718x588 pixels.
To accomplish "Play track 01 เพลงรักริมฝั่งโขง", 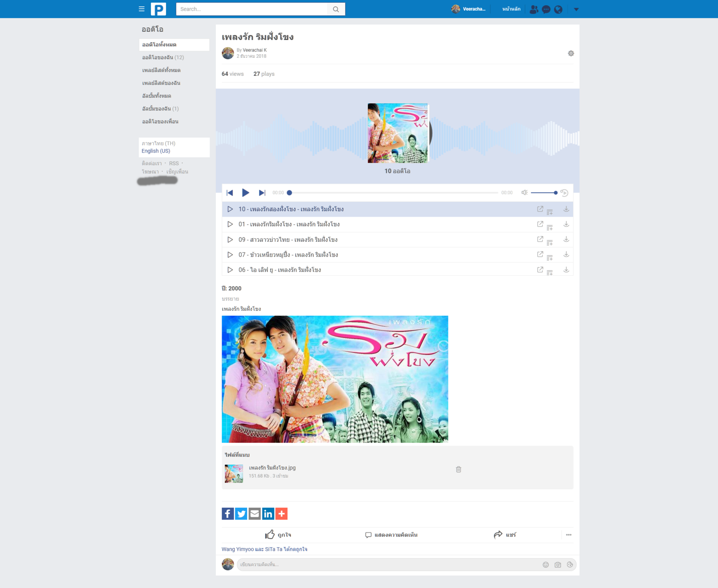I will (x=230, y=224).
